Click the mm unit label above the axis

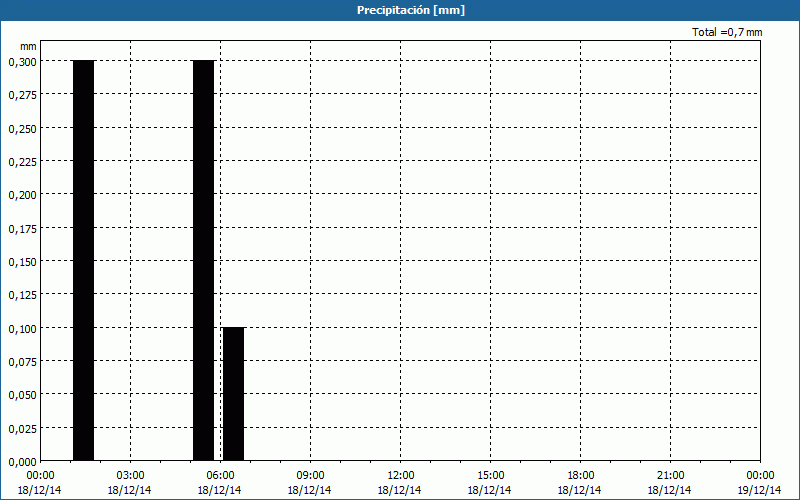click(28, 46)
